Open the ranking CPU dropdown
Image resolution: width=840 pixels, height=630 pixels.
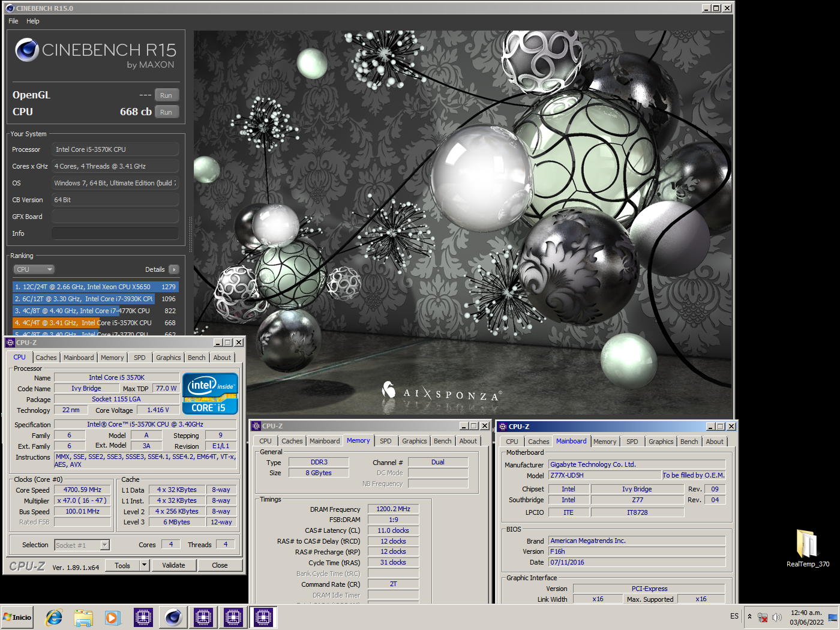click(x=34, y=269)
